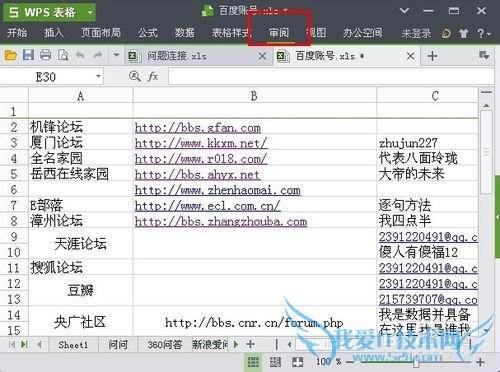Click the Save floppy disk icon

pyautogui.click(x=28, y=55)
